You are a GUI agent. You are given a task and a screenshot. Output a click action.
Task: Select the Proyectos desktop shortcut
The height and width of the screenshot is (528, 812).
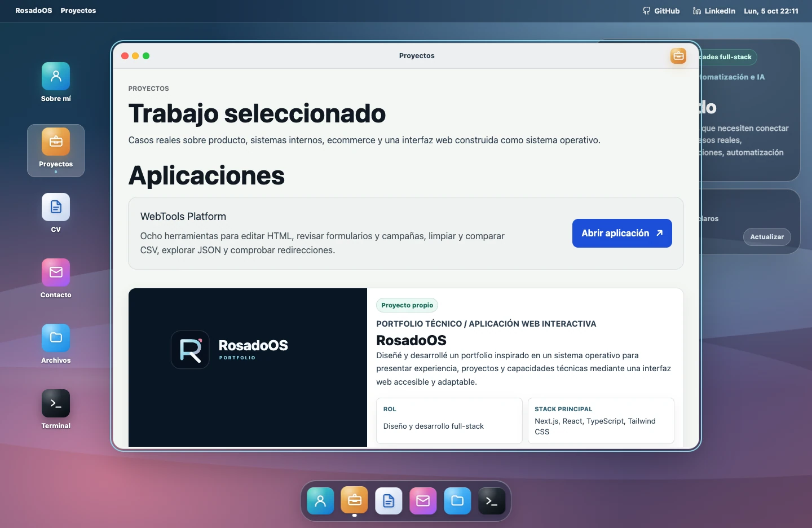click(x=56, y=150)
